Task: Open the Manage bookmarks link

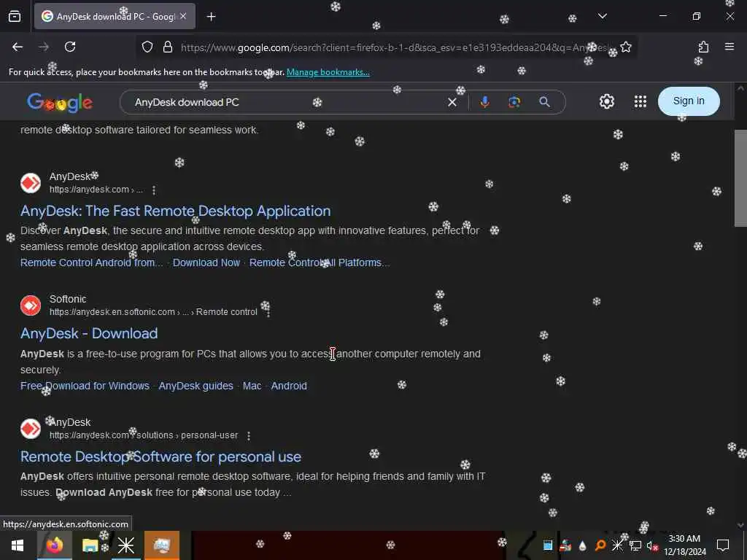Action: (x=328, y=72)
